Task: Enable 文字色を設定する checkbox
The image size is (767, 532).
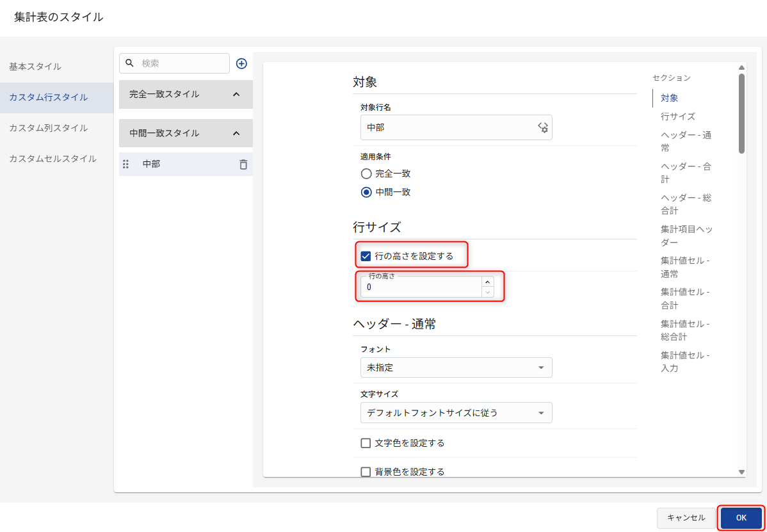Action: point(366,443)
